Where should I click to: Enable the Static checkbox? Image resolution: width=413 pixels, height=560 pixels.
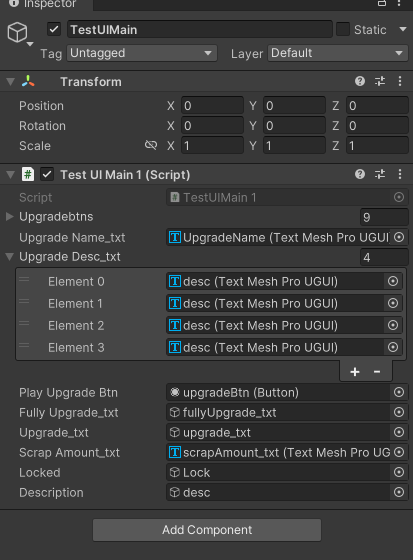[343, 29]
